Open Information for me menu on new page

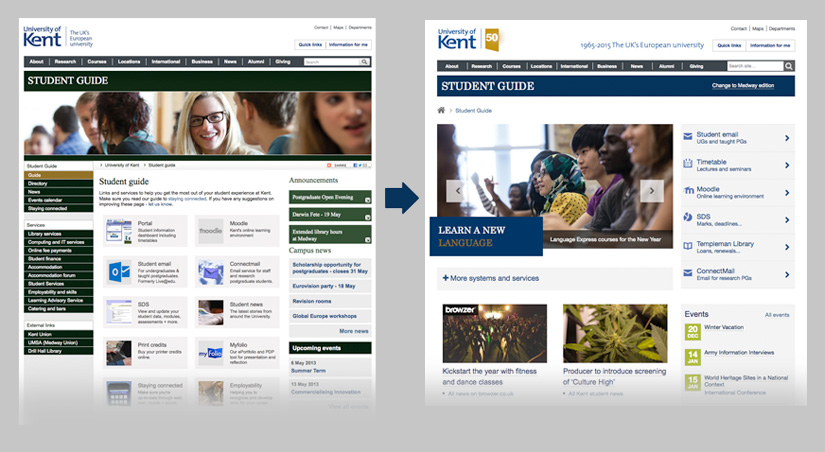[770, 45]
